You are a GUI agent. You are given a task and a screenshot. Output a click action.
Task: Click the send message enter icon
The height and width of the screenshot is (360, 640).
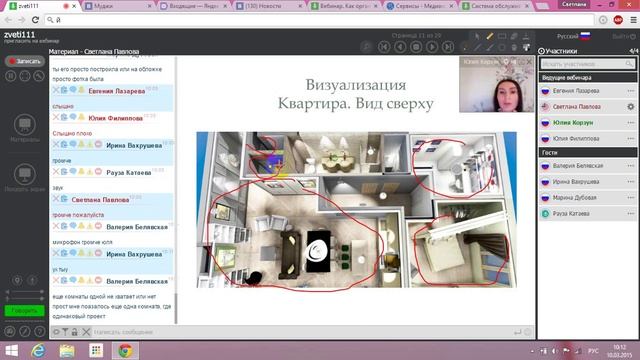[518, 332]
